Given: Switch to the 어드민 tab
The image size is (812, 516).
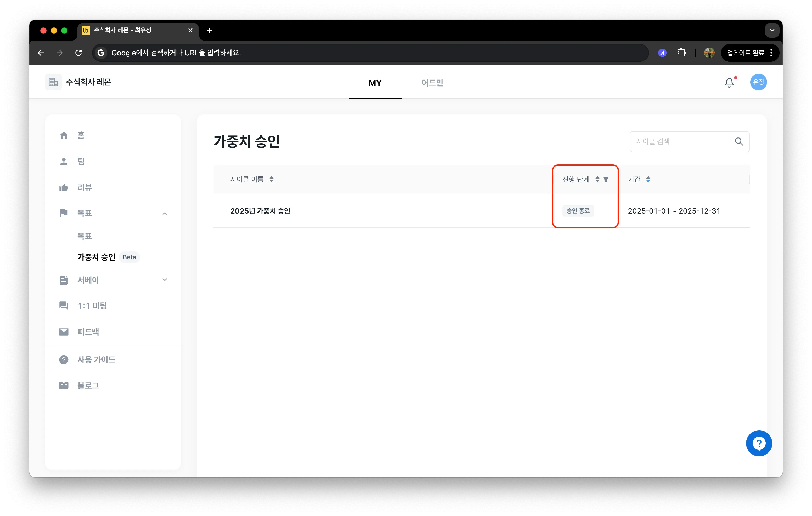Looking at the screenshot, I should tap(432, 83).
